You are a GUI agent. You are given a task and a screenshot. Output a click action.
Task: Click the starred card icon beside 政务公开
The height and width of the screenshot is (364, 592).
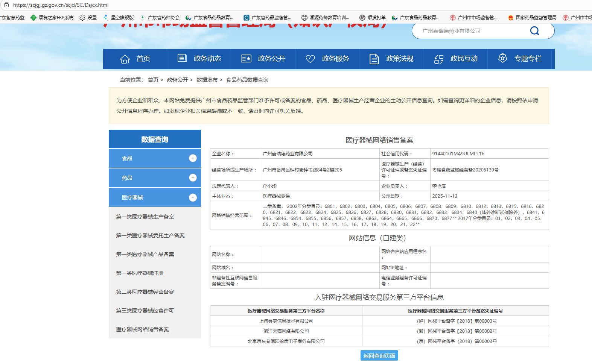point(246,59)
